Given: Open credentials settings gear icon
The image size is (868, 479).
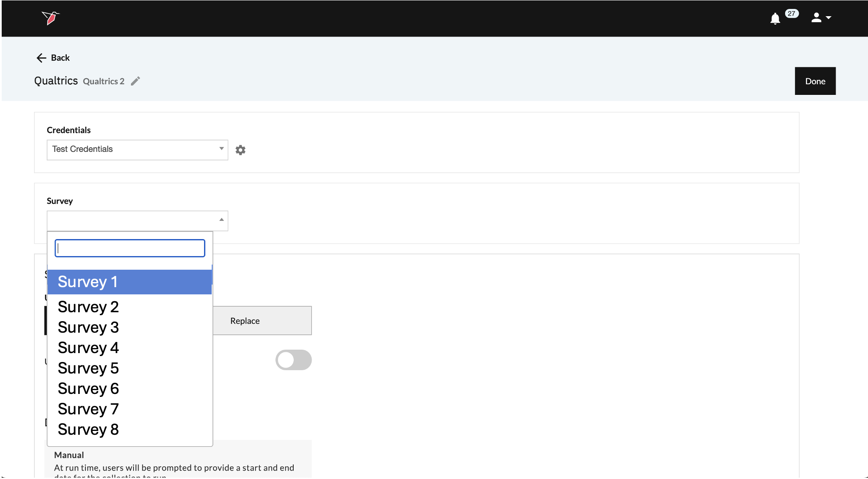Looking at the screenshot, I should 241,150.
